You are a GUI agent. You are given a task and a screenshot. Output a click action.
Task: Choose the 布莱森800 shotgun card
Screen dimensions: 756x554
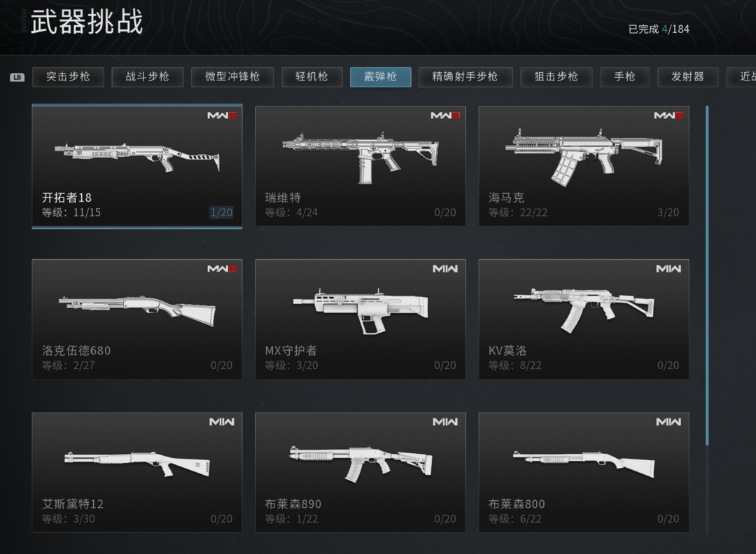583,473
